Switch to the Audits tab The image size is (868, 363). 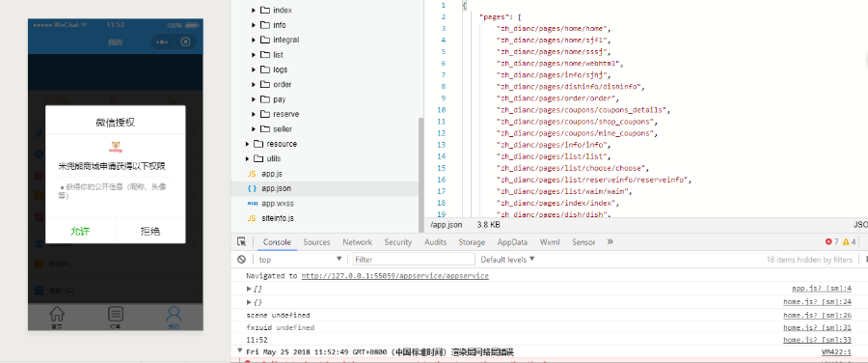coord(436,242)
